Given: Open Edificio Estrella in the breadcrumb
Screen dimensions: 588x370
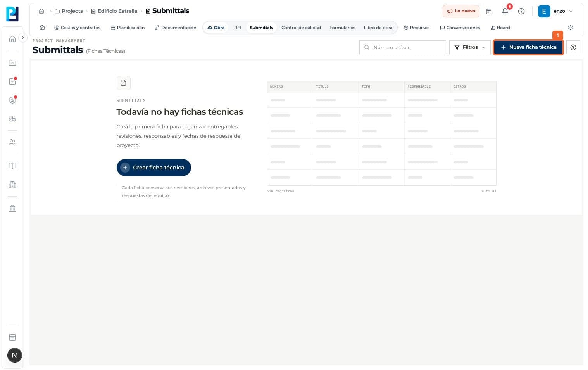Looking at the screenshot, I should pos(114,11).
